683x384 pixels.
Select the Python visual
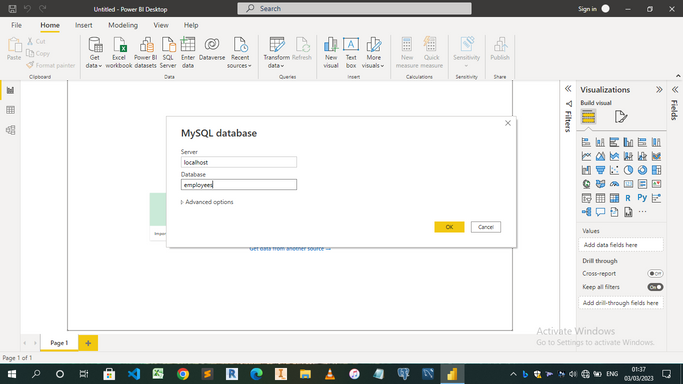(x=642, y=198)
